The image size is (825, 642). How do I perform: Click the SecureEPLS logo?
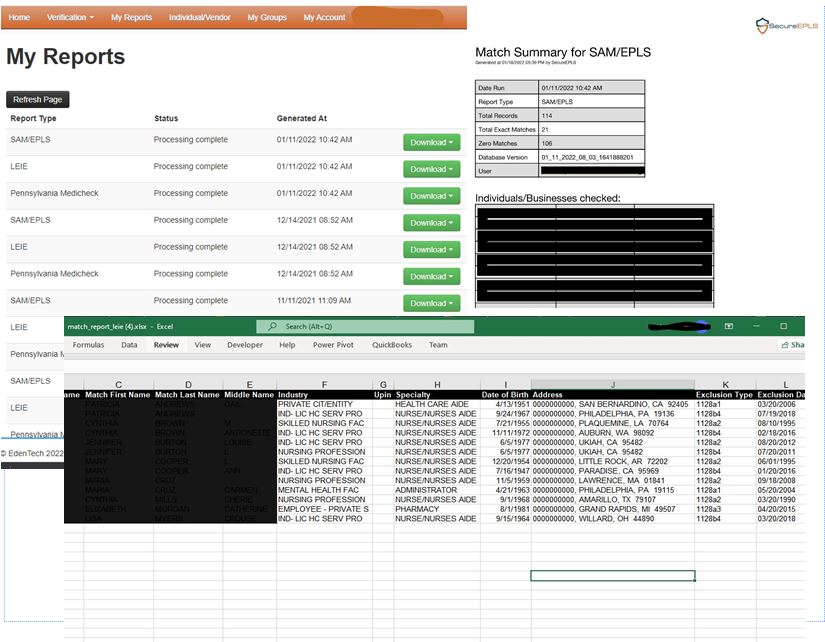[x=787, y=25]
